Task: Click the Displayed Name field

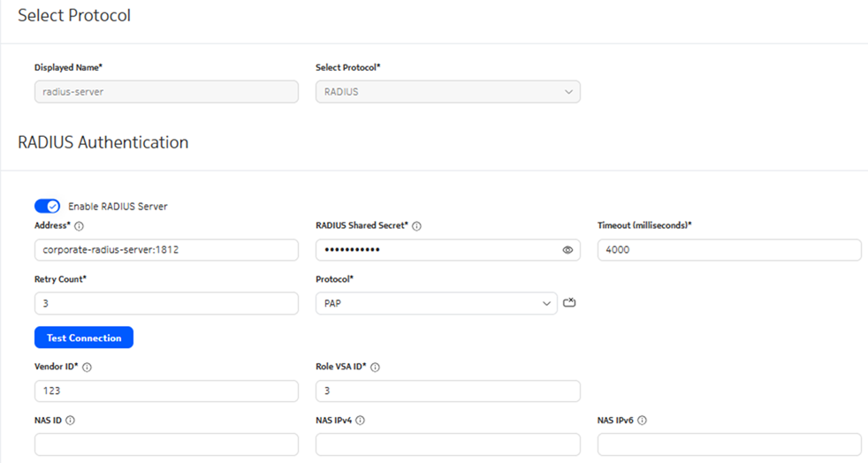Action: coord(166,92)
